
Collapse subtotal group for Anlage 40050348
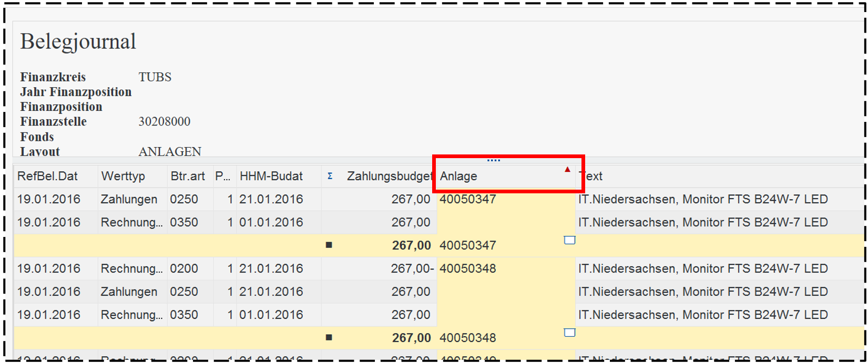coord(569,333)
